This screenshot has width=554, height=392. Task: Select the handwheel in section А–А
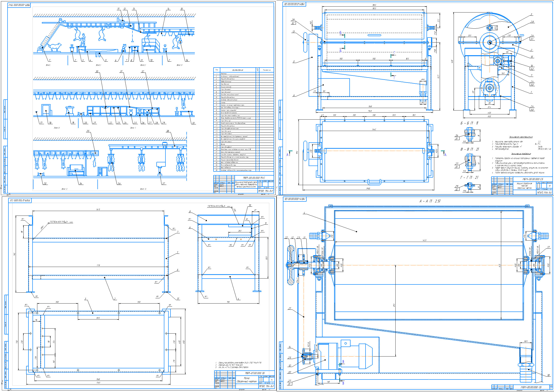tap(291, 265)
